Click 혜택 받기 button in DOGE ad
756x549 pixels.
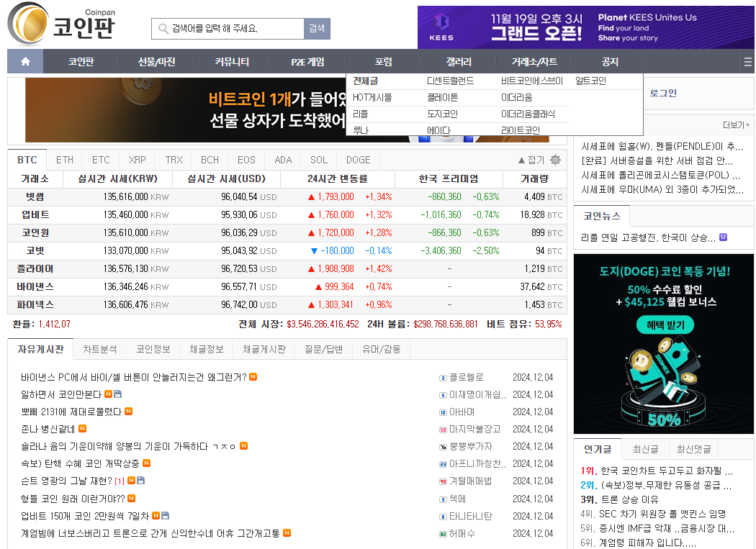pyautogui.click(x=665, y=325)
